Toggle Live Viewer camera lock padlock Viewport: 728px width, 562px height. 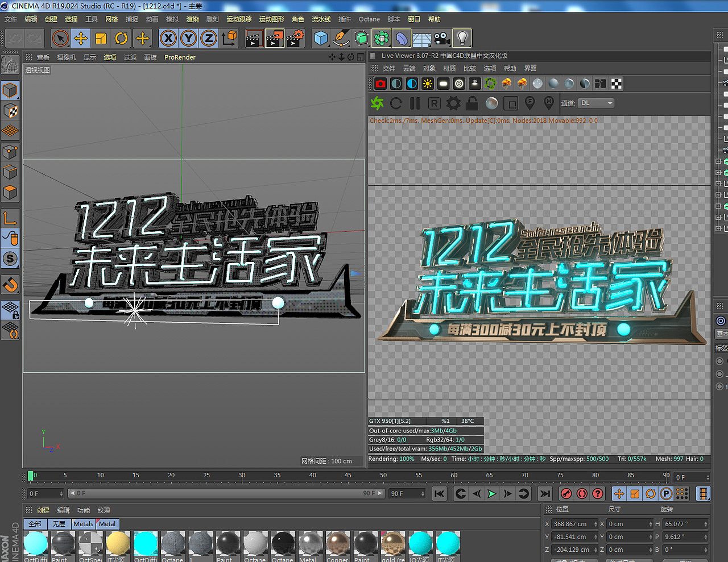click(472, 103)
